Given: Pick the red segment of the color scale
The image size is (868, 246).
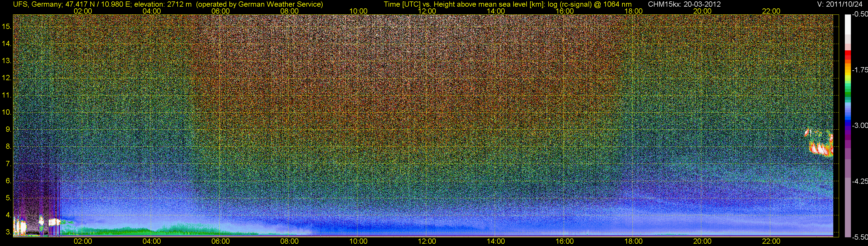Looking at the screenshot, I should coord(847,55).
